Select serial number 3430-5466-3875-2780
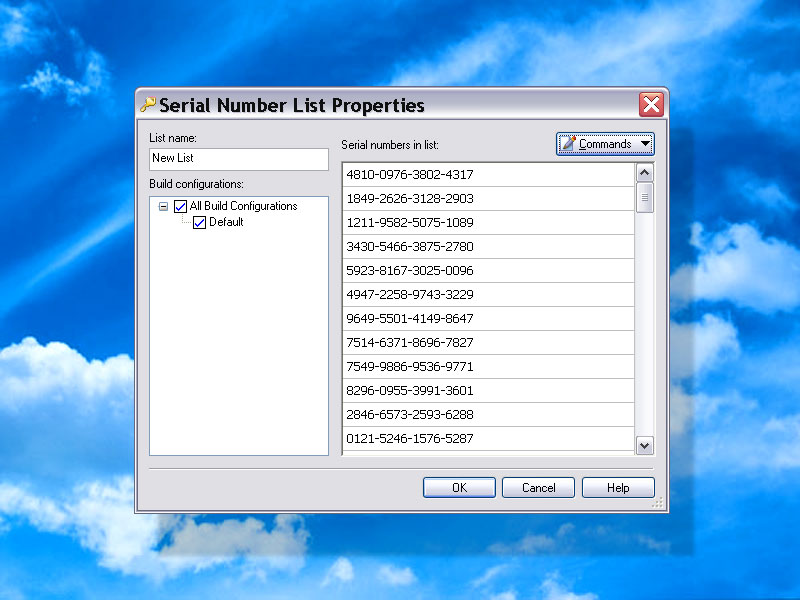 coord(488,246)
